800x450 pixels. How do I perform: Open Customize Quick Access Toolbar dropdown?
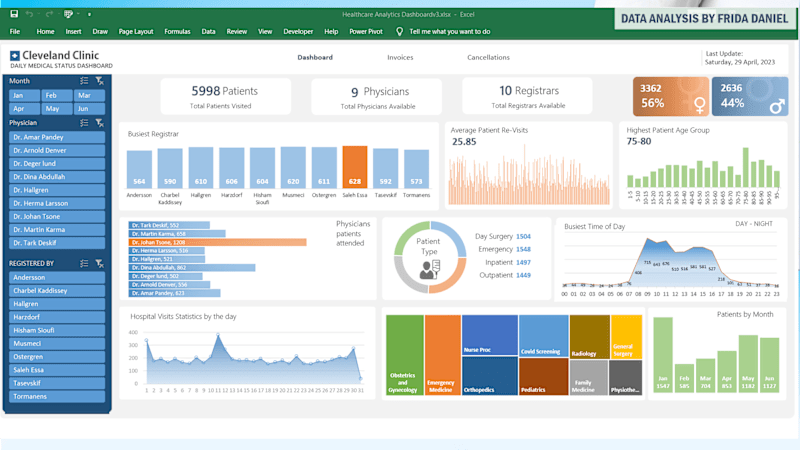tap(89, 14)
